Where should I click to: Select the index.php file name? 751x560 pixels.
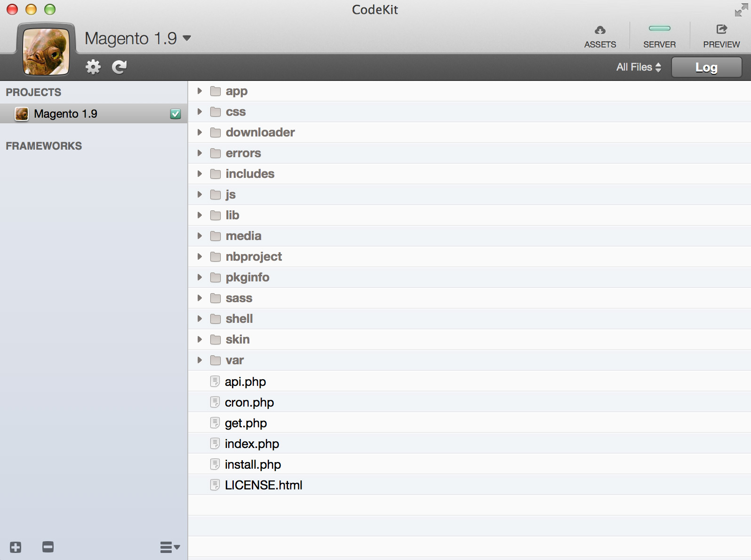pyautogui.click(x=252, y=444)
